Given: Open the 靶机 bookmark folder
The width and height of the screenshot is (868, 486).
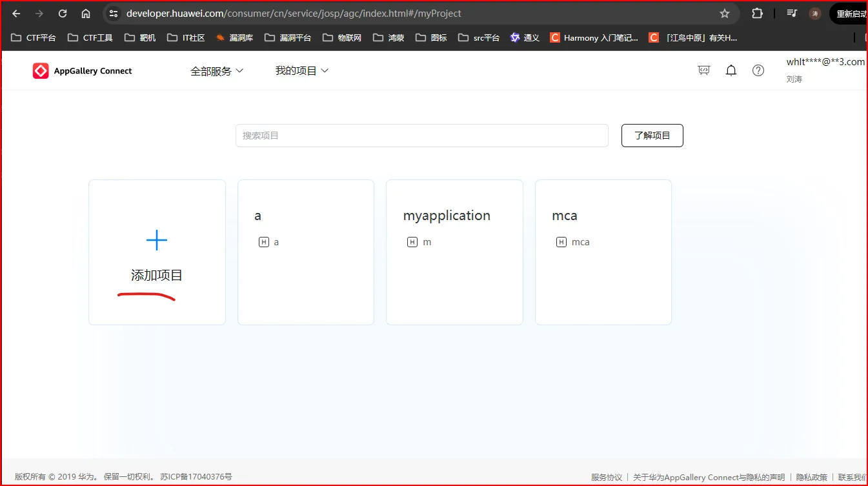Looking at the screenshot, I should [x=141, y=38].
